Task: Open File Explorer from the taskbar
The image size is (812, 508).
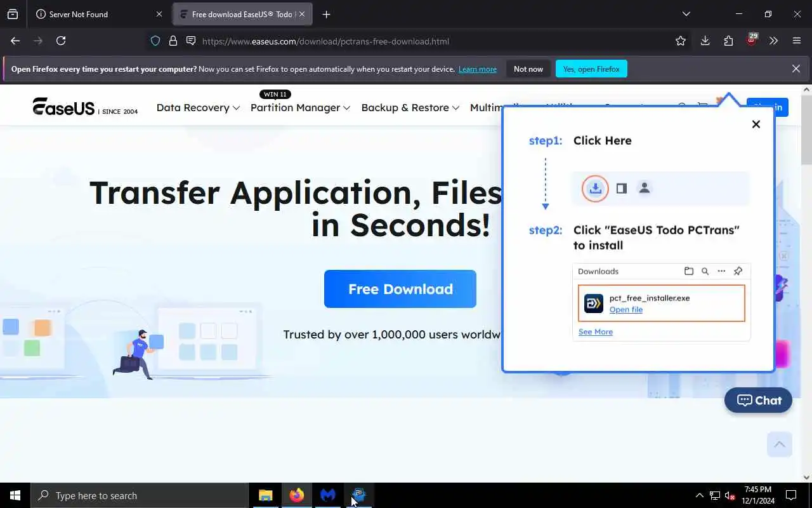Action: click(266, 495)
